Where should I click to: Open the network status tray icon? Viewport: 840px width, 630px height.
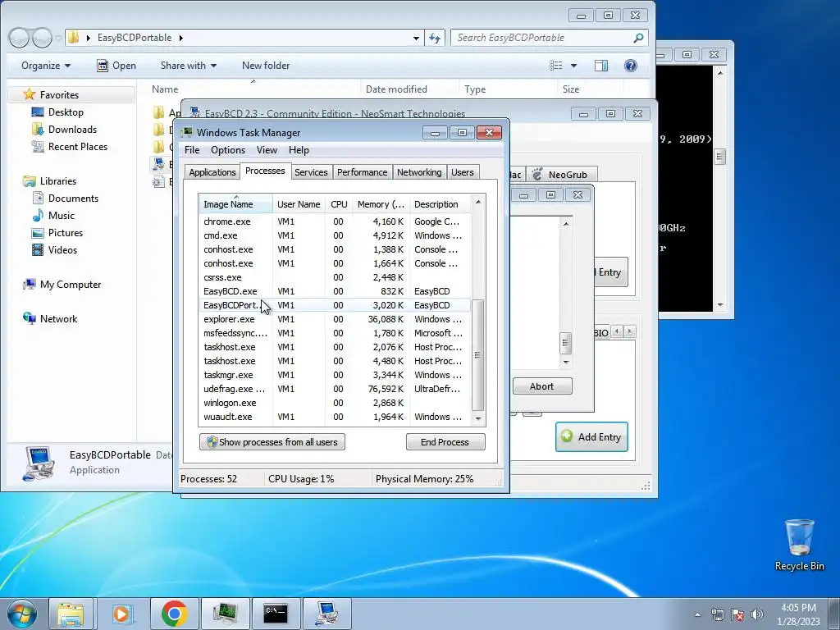point(717,614)
